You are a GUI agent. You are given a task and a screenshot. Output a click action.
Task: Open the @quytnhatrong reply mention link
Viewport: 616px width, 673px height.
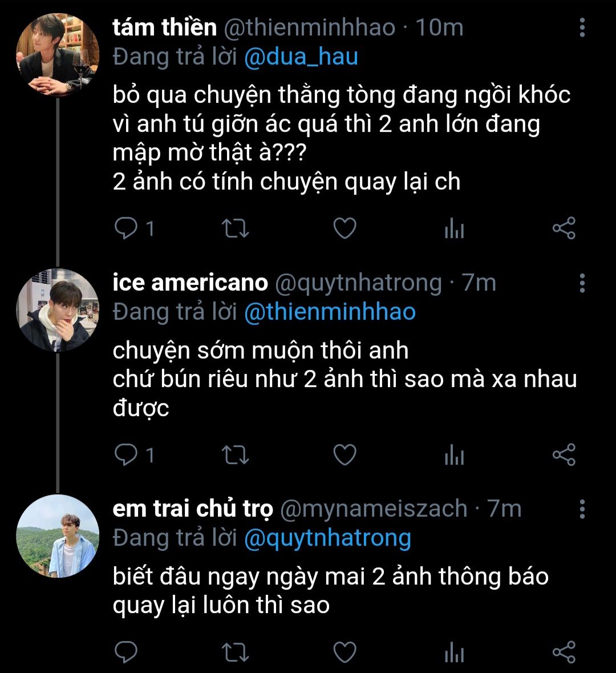[x=327, y=538]
